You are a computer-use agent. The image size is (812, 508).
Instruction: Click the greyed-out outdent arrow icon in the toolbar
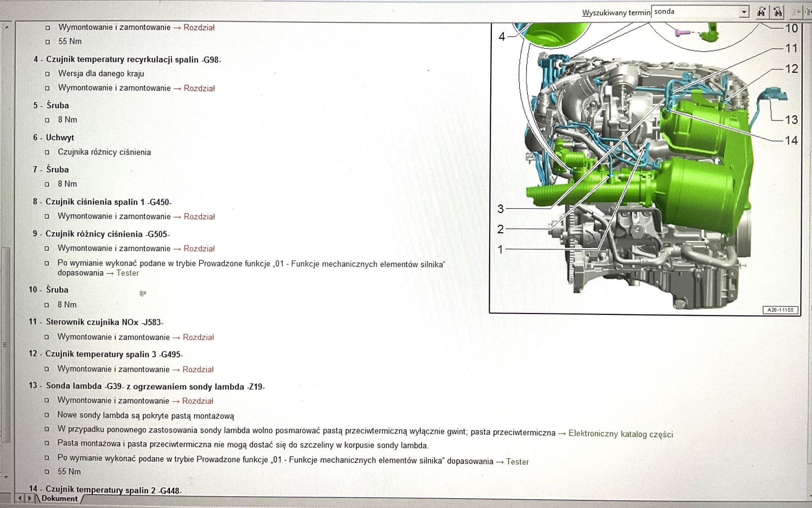(796, 12)
